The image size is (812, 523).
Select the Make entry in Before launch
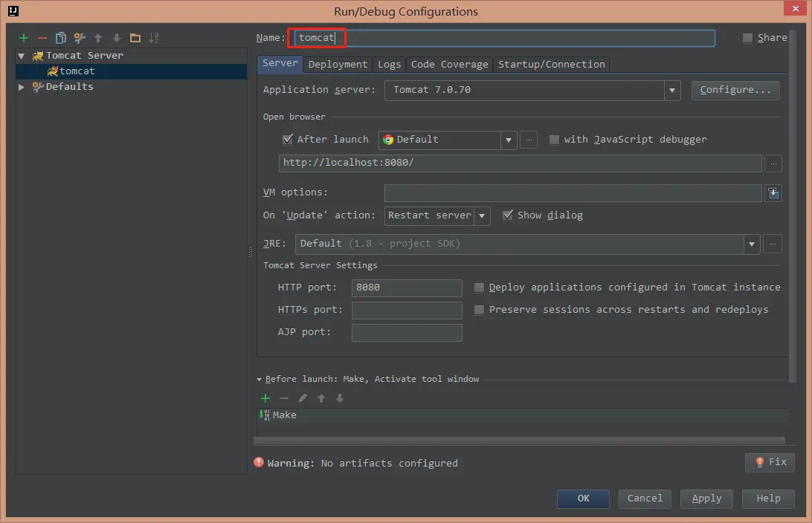(x=523, y=415)
